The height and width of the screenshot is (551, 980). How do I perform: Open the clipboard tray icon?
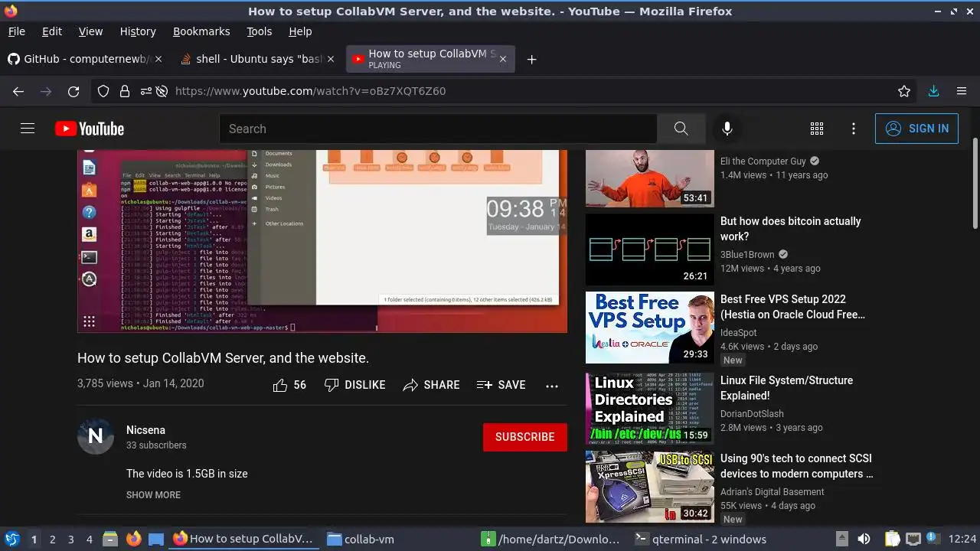point(893,539)
